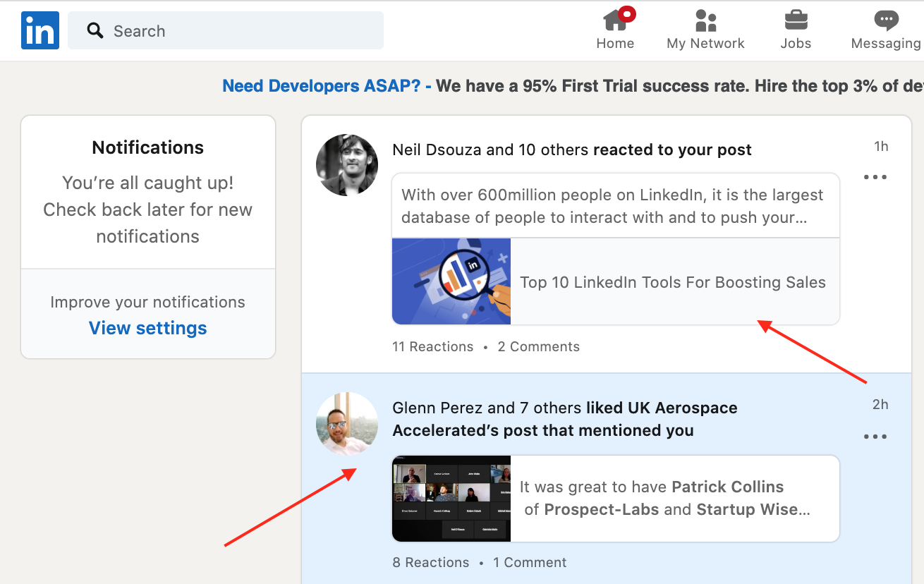Open the Need Developers ASAP ad link
924x584 pixels.
(327, 86)
